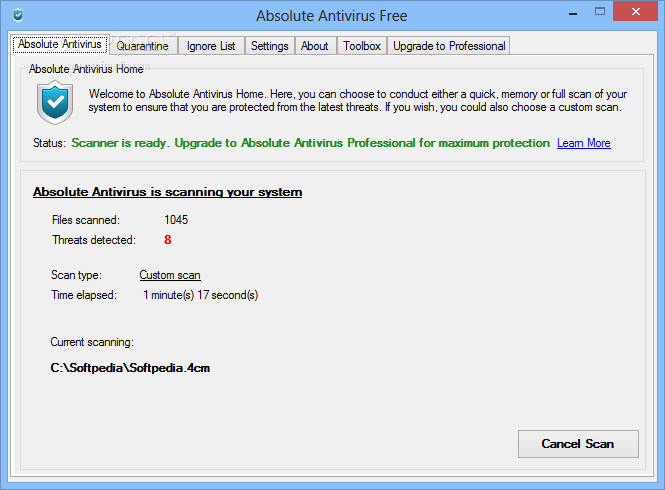Follow the Learn More link
This screenshot has width=665, height=490.
(x=584, y=143)
